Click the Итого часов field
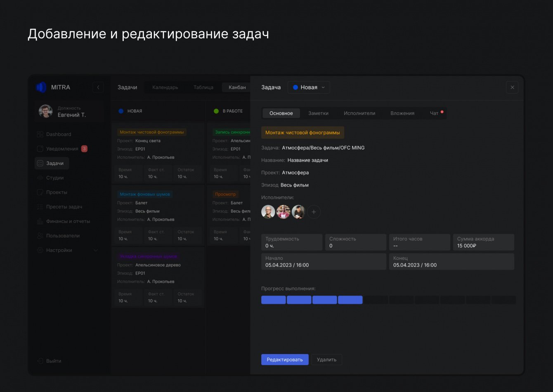The image size is (553, 392). (x=420, y=242)
